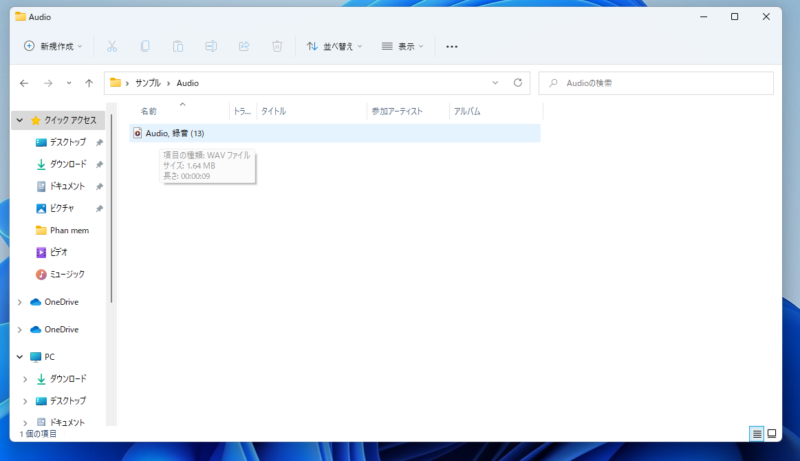Screen dimensions: 800x461
Task: Click サンプル in the address path
Action: coord(148,83)
